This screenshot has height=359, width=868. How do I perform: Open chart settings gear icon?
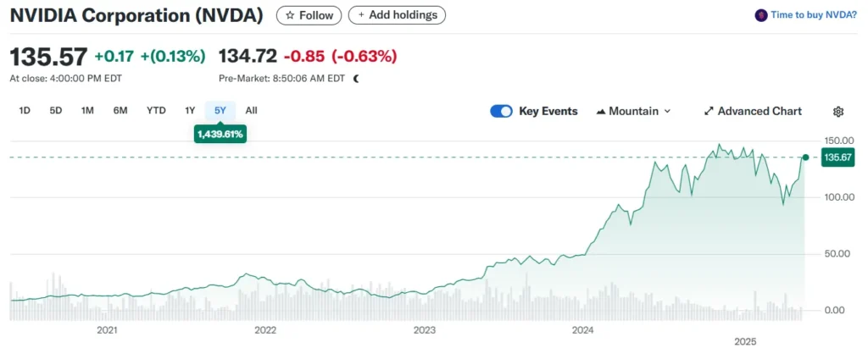click(x=838, y=112)
